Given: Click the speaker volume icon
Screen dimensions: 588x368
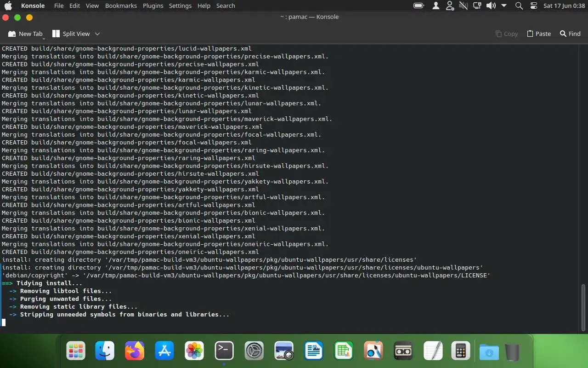Looking at the screenshot, I should [x=491, y=6].
